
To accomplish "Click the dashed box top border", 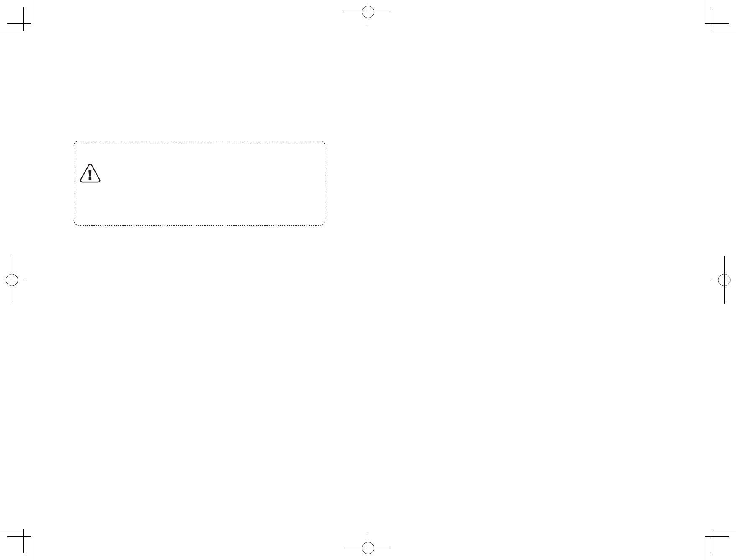I will click(x=199, y=141).
